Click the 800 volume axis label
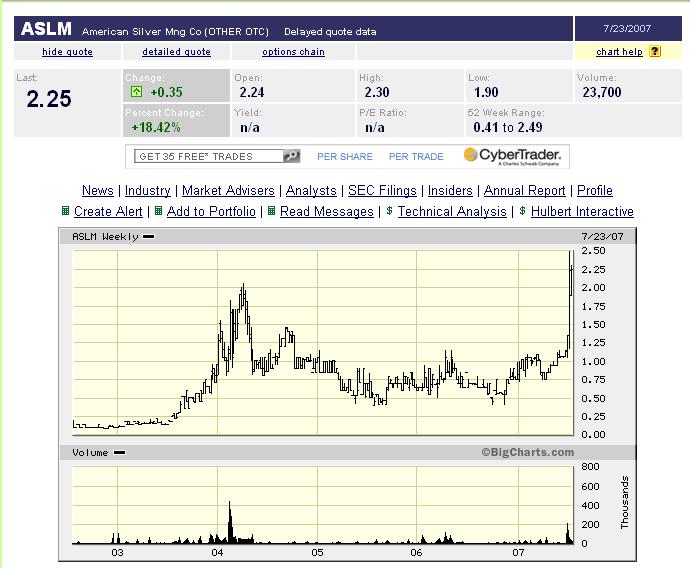This screenshot has width=690, height=568. [x=590, y=466]
